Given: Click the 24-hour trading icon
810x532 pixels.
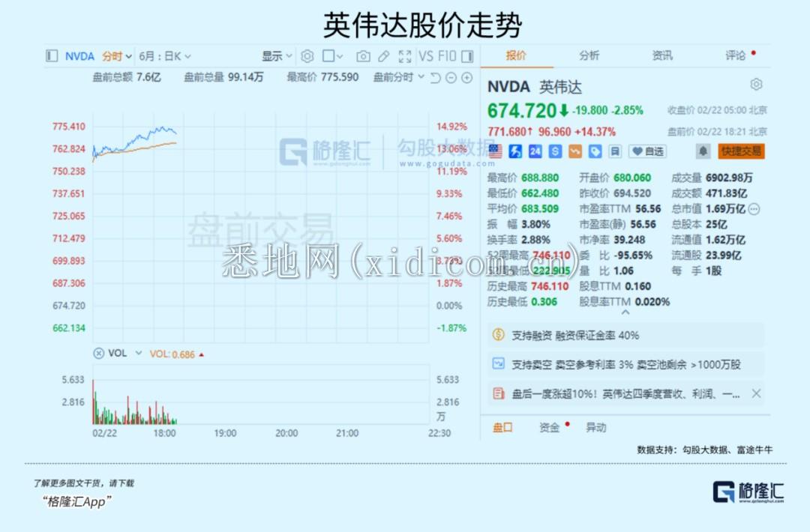Looking at the screenshot, I should click(x=535, y=151).
